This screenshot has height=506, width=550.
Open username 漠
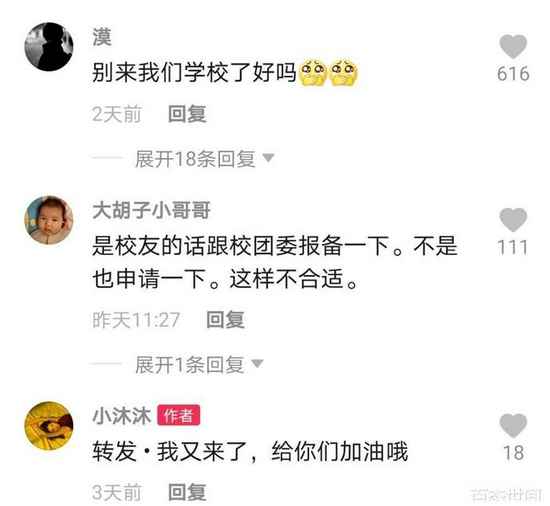tap(102, 37)
